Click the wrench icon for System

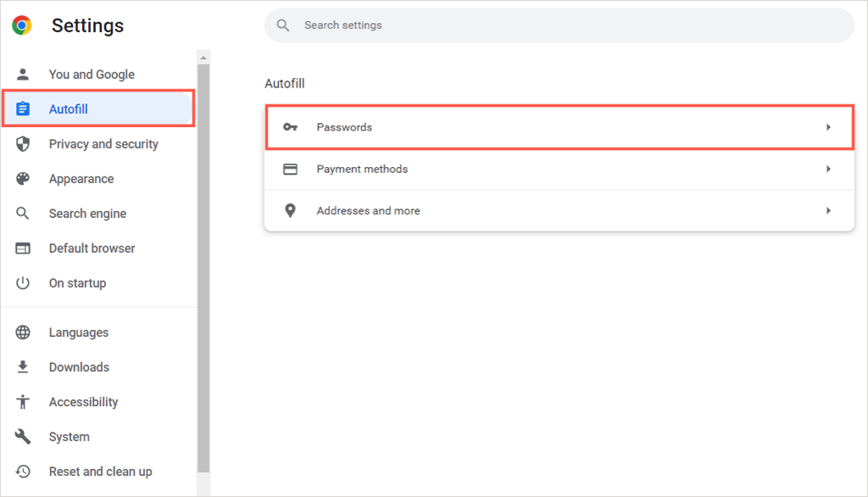[x=23, y=437]
